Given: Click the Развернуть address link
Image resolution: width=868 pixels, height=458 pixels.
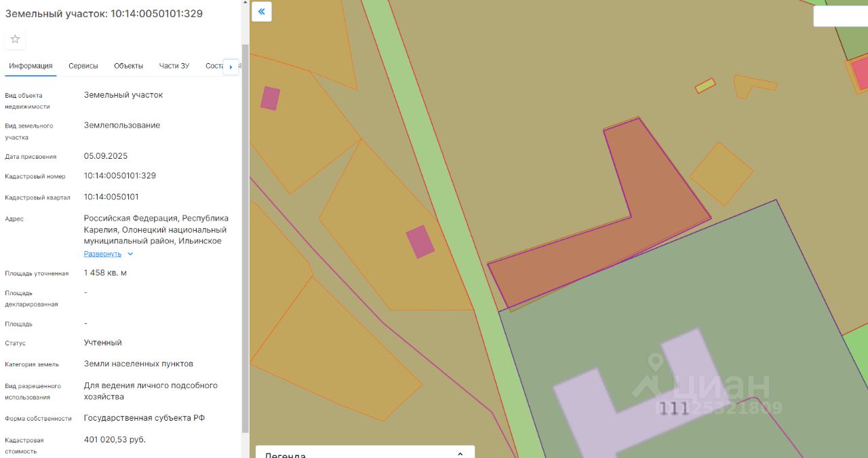Looking at the screenshot, I should [102, 254].
